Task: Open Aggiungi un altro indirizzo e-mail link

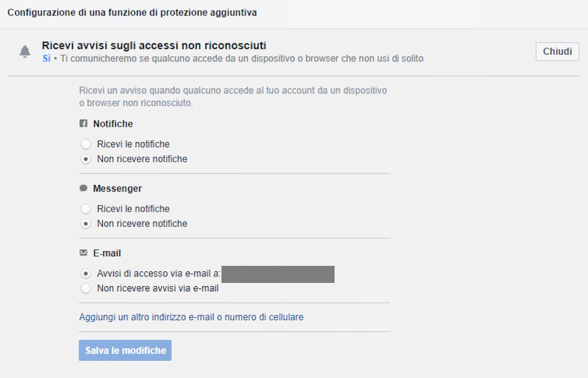Action: click(x=191, y=317)
